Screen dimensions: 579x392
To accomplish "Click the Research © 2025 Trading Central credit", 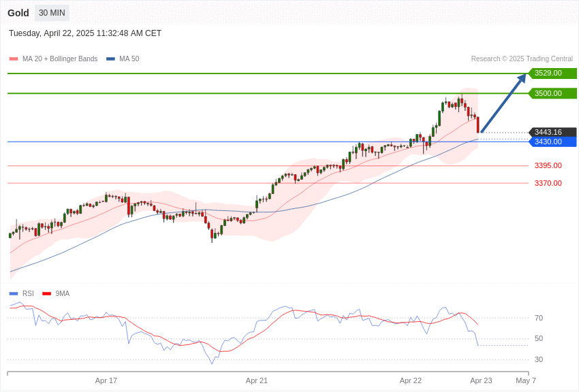I will 522,59.
